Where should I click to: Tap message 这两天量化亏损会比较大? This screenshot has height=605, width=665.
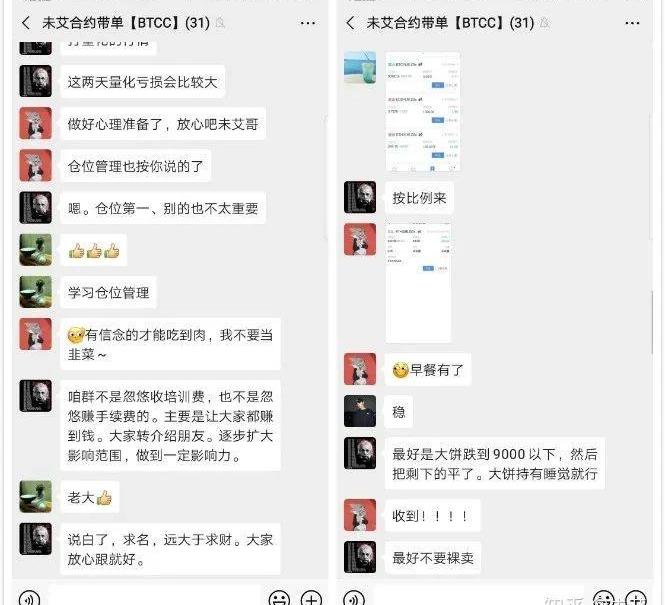point(142,82)
